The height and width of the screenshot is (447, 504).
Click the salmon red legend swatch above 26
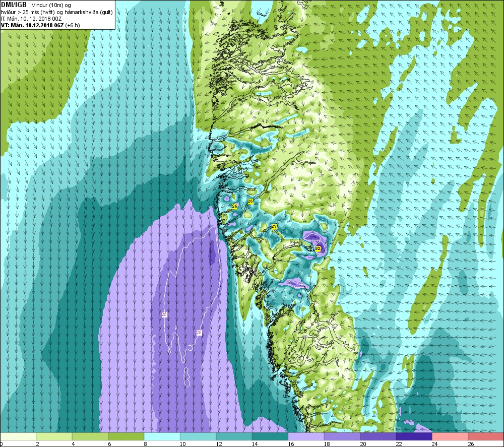pos(486,436)
